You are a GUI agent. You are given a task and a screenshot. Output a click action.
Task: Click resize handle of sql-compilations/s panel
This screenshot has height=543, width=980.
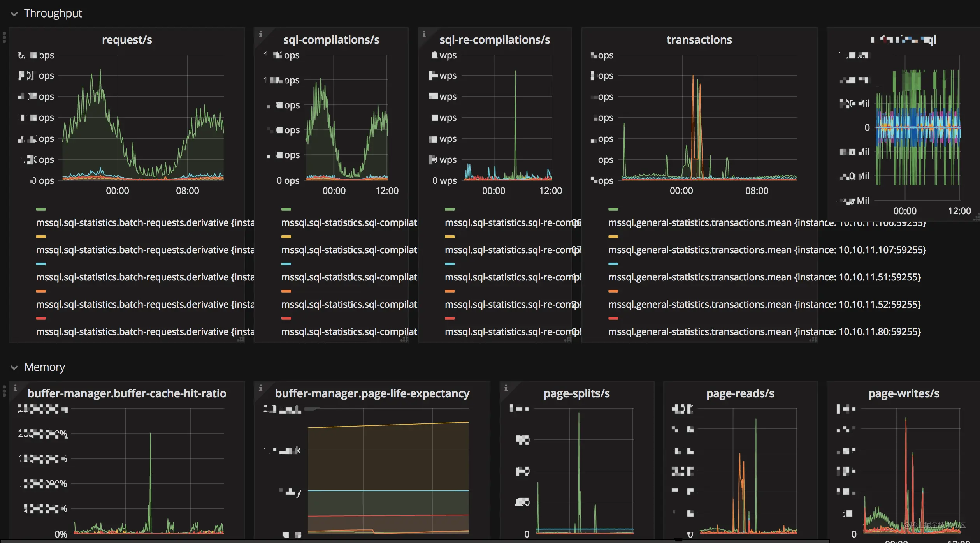(404, 339)
